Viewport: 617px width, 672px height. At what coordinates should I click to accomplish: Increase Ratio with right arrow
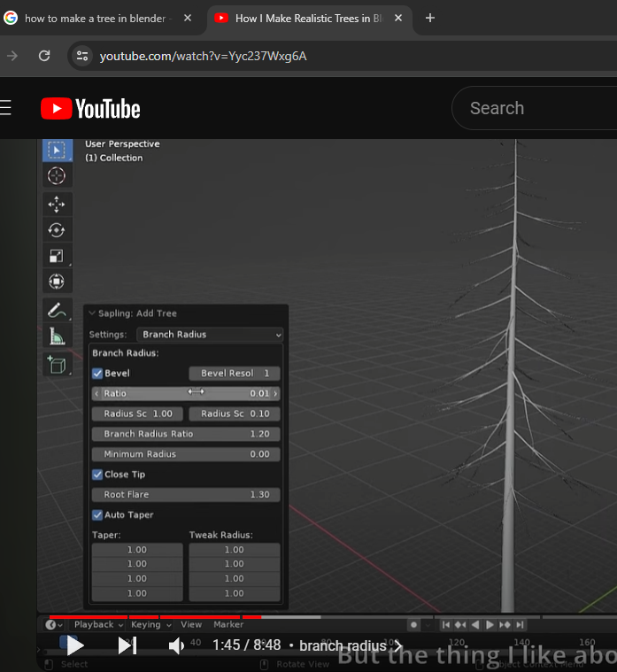(x=275, y=393)
